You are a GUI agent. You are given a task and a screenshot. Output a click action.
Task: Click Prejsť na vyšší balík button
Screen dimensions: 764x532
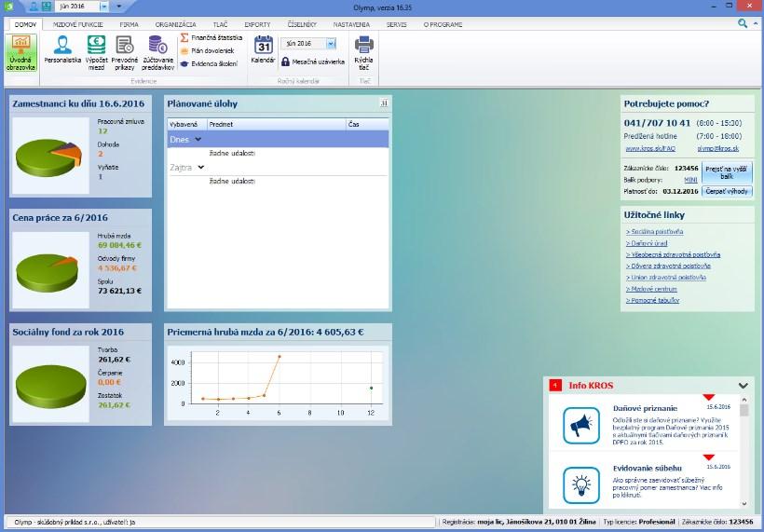[727, 172]
